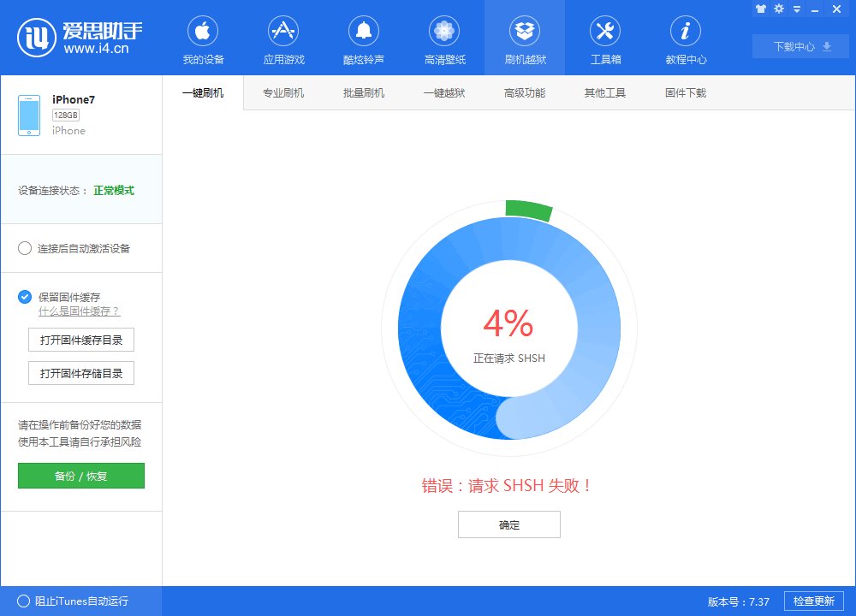The height and width of the screenshot is (616, 856).
Task: Click 检查更新 to check for updates
Action: (812, 601)
